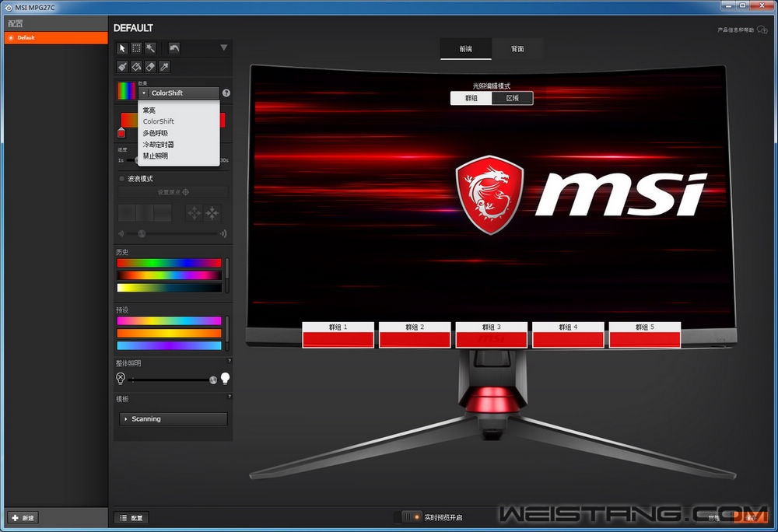The width and height of the screenshot is (778, 532).
Task: Select the paint bucket fill tool
Action: tap(136, 66)
